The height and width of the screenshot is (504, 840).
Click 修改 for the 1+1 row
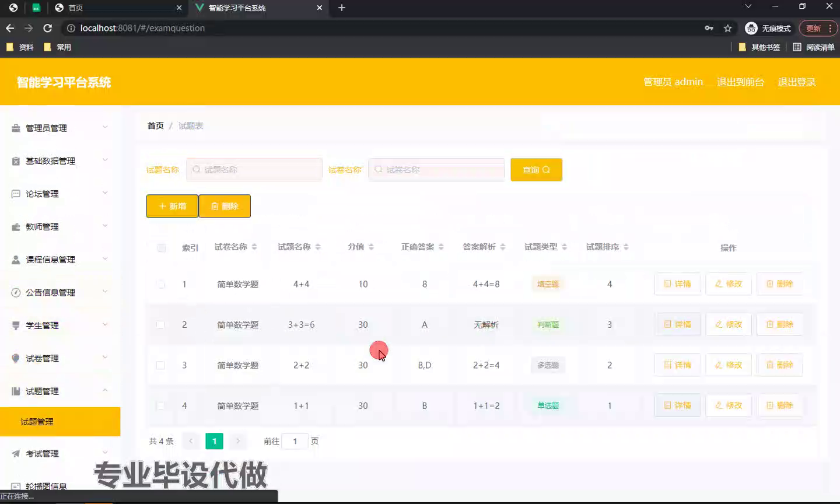(x=729, y=405)
